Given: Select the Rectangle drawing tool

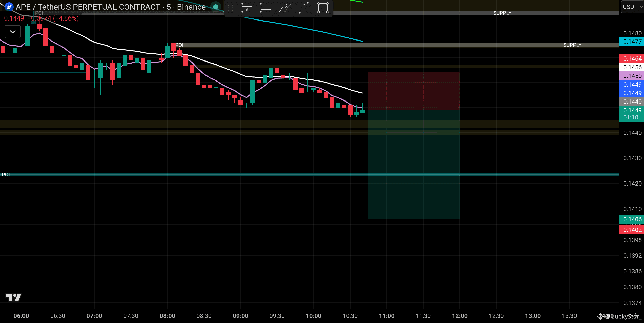Looking at the screenshot, I should (323, 8).
